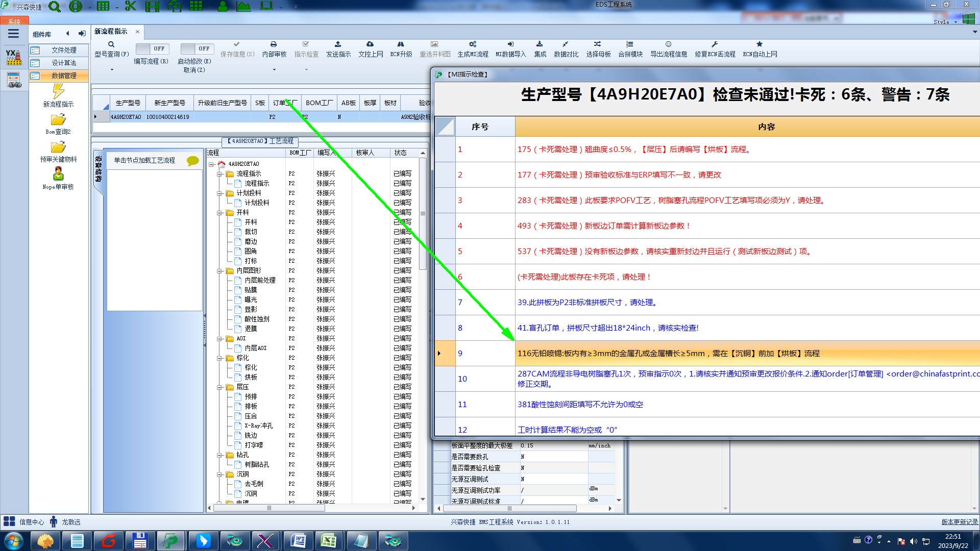Viewport: 980px width, 551px height.
Task: Click the ECN升级 toolbar icon
Action: pyautogui.click(x=401, y=44)
